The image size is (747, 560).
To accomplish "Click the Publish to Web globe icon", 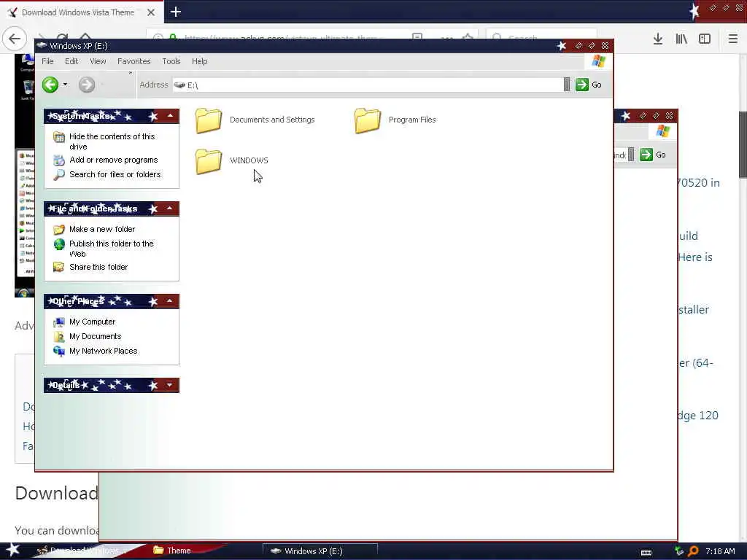I will click(x=59, y=244).
